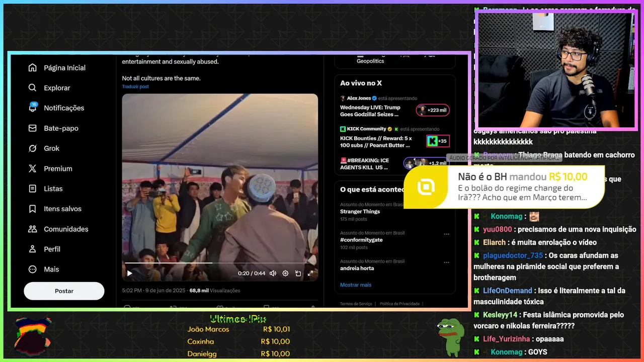This screenshot has width=644, height=362.
Task: Click chat username yuu0800
Action: pos(497,229)
